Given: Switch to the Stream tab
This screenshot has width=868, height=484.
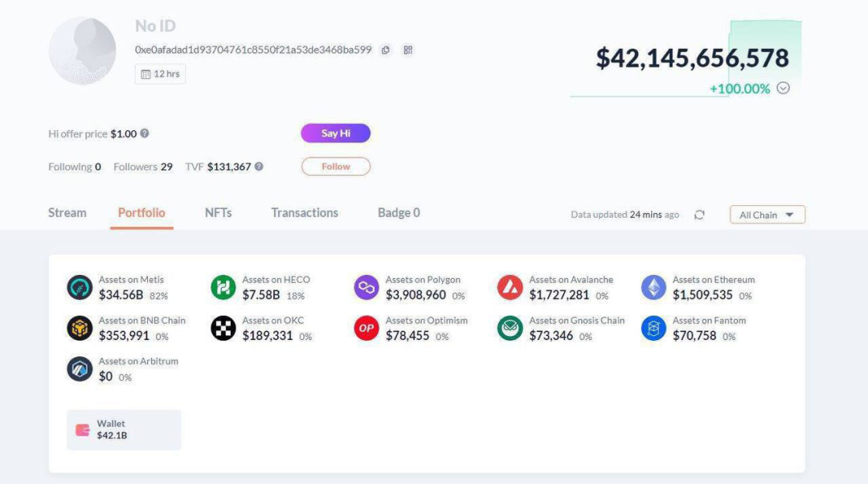Looking at the screenshot, I should (x=68, y=213).
